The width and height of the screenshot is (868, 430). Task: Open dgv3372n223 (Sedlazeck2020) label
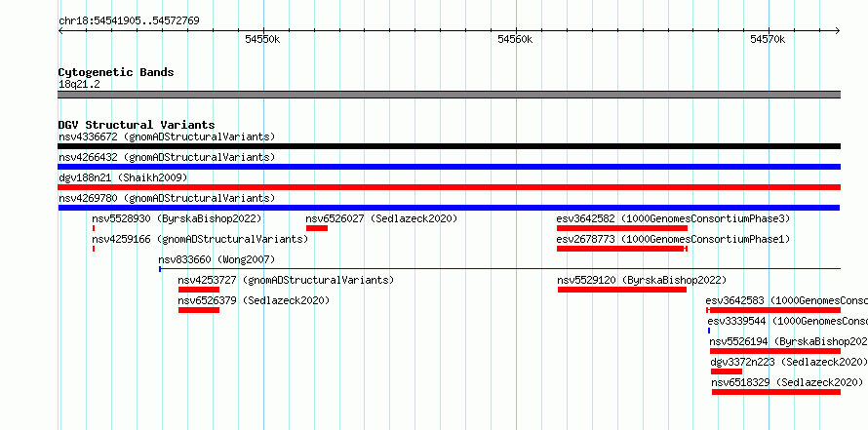click(x=788, y=362)
